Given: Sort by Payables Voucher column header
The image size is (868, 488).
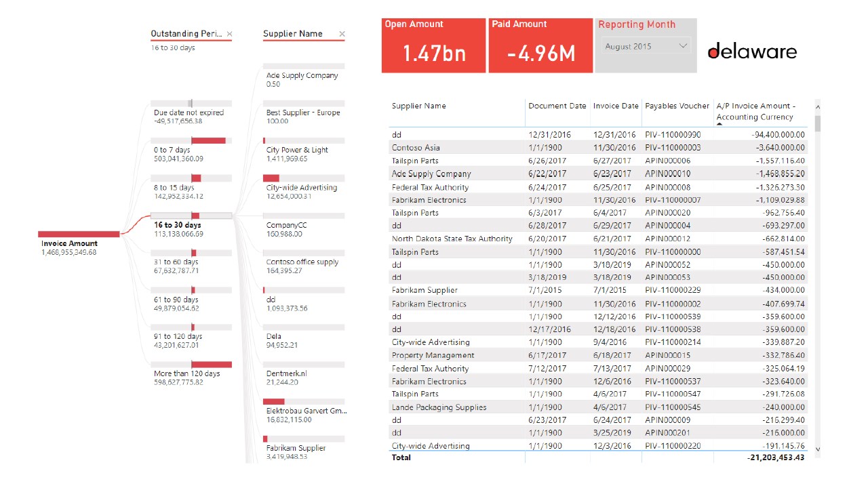Looking at the screenshot, I should pyautogui.click(x=677, y=106).
